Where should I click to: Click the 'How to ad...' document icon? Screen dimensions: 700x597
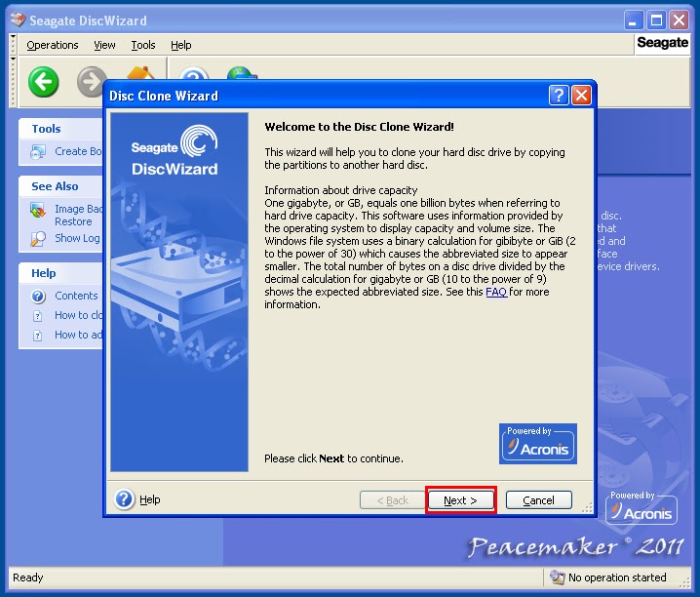38,336
